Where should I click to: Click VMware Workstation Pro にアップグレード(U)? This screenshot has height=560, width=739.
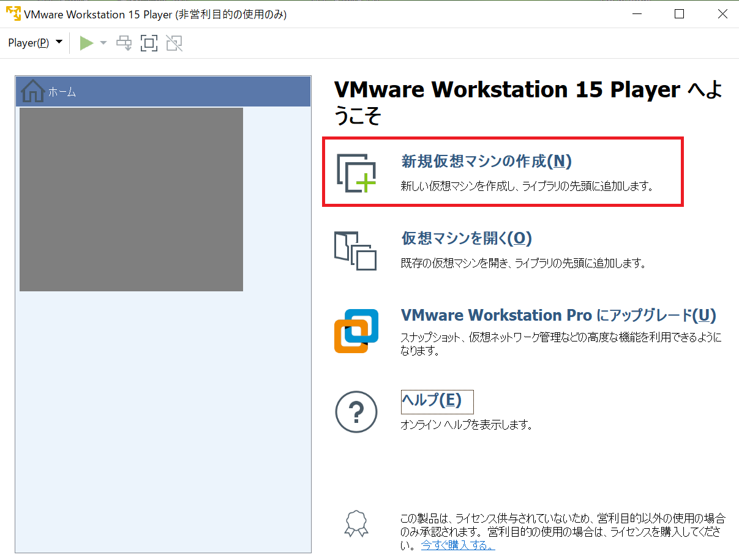558,315
